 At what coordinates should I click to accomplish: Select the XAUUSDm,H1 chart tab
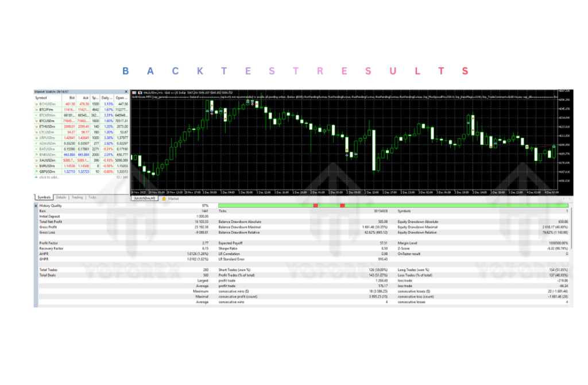(144, 198)
